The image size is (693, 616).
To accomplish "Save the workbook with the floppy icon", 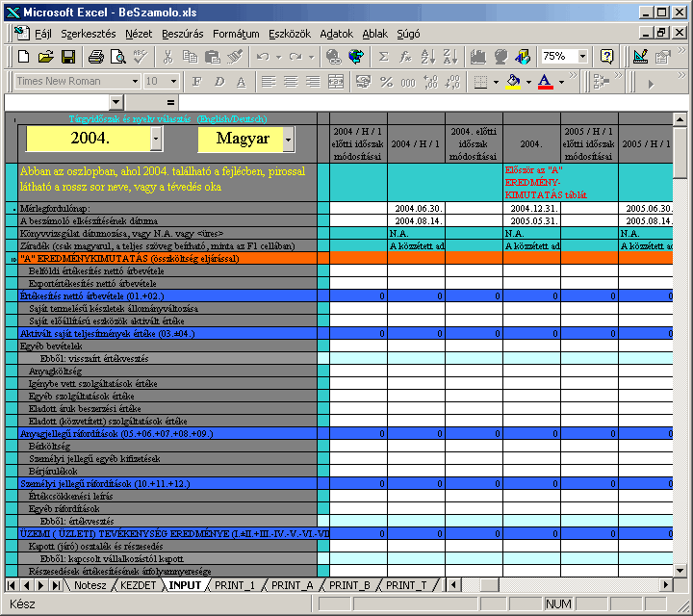I will (x=68, y=57).
